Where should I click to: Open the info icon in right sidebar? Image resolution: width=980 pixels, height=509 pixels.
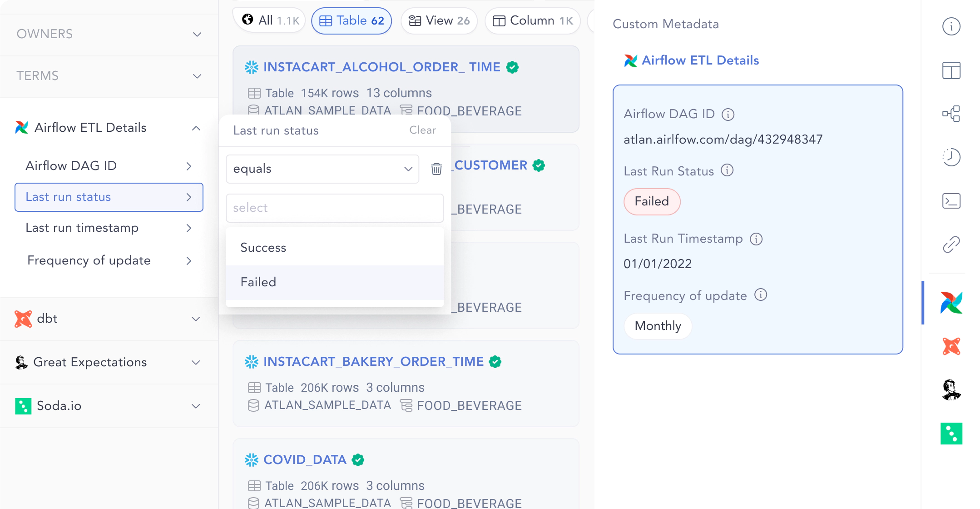pyautogui.click(x=951, y=26)
